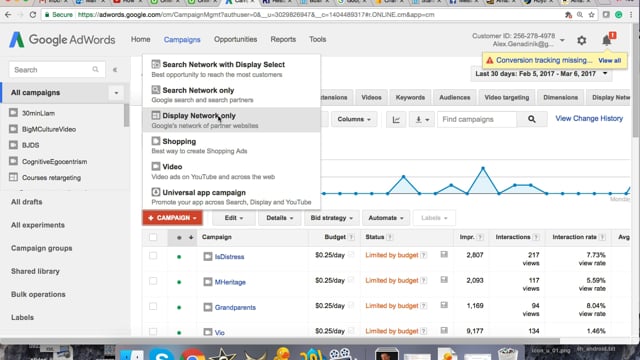The image size is (640, 360).
Task: Open the account selector arrow
Action: point(562,40)
